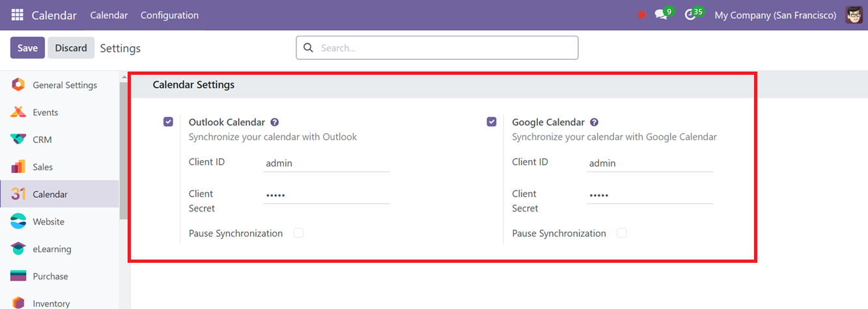The width and height of the screenshot is (868, 309).
Task: Click Outlook Calendar help question icon
Action: point(275,122)
